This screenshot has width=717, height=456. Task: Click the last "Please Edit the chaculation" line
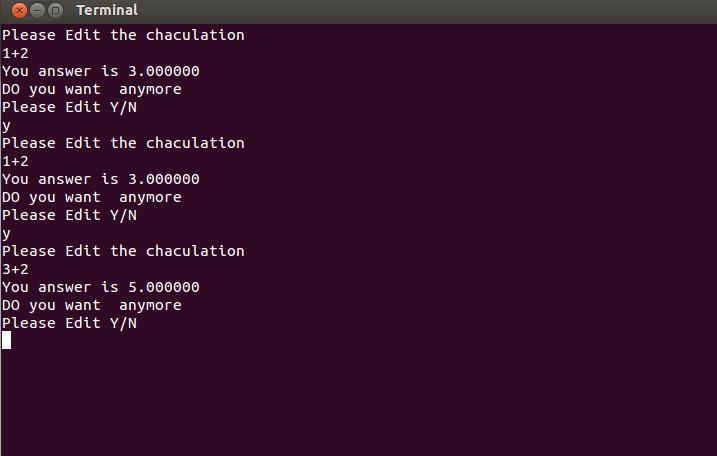coord(123,251)
